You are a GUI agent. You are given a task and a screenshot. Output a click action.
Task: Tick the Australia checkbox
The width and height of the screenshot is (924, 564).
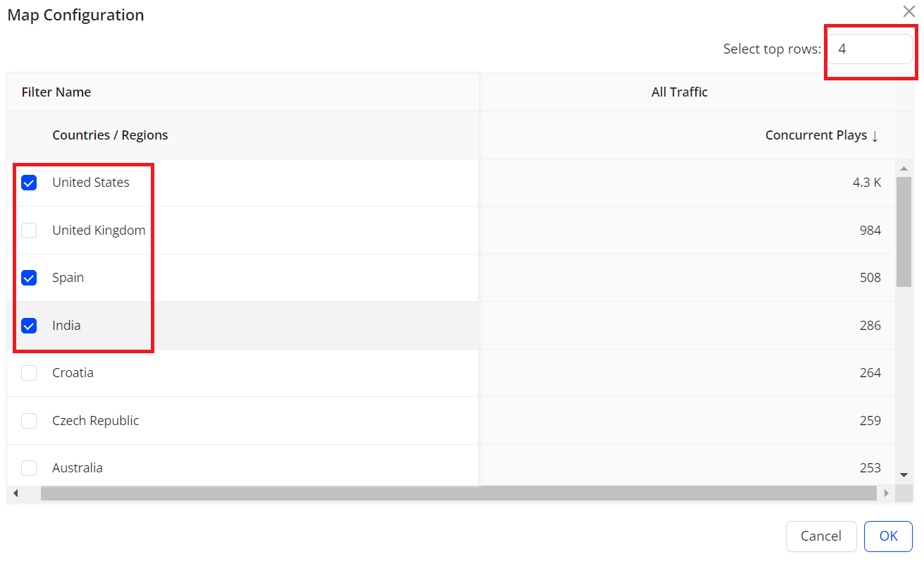29,468
